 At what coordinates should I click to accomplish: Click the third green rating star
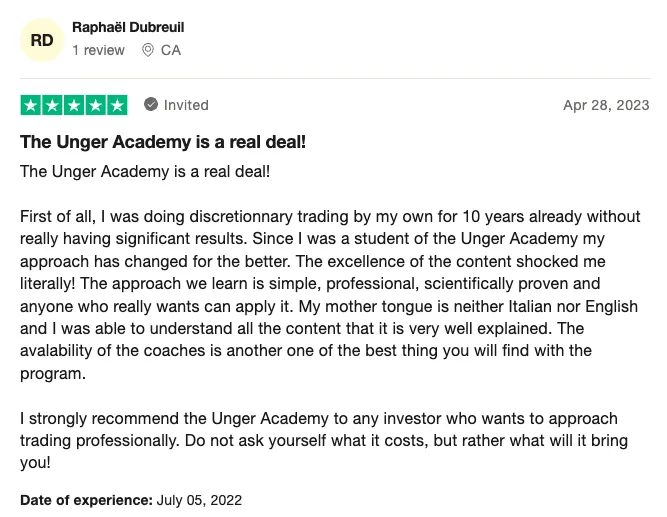tap(74, 105)
